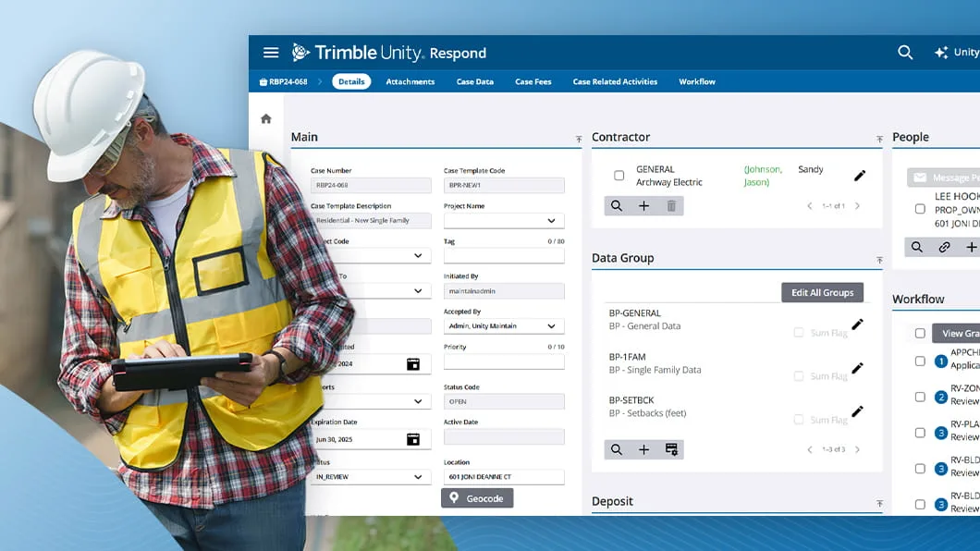The height and width of the screenshot is (551, 980).
Task: Click the link icon in People panel
Action: click(x=944, y=248)
